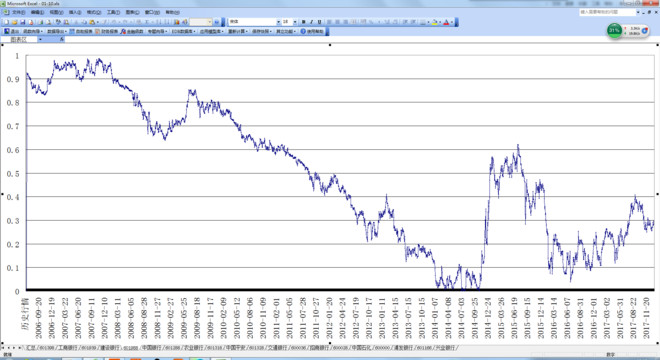
Task: Switch to the 交通银行 sheet tab
Action: [x=278, y=348]
